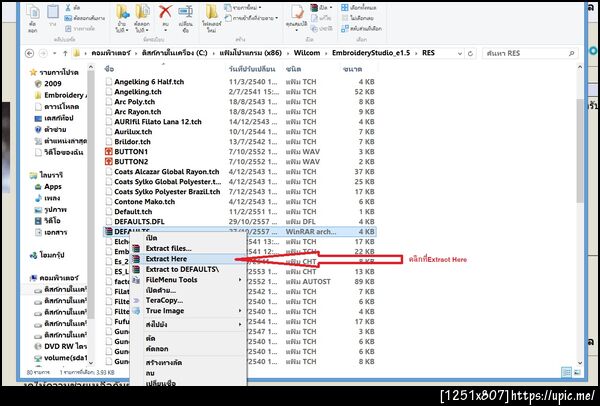Open the New item dropdown in ribbon
Viewport: 600px width, 406px height.
pos(243,8)
